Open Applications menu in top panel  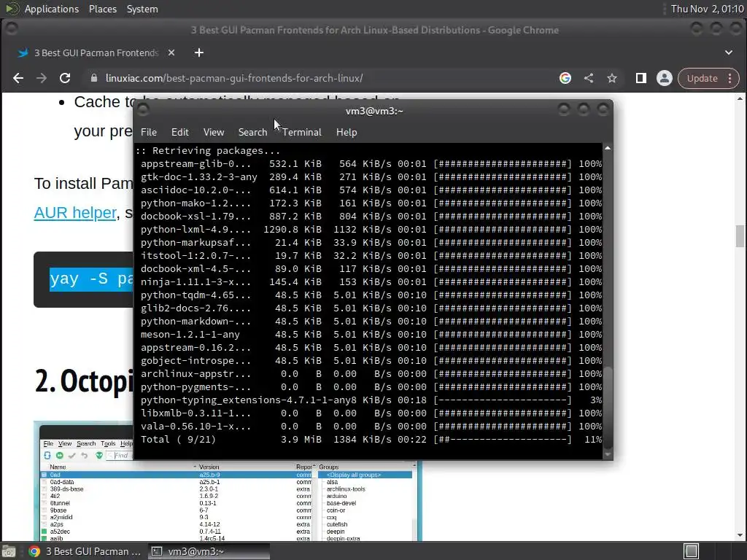click(x=52, y=9)
